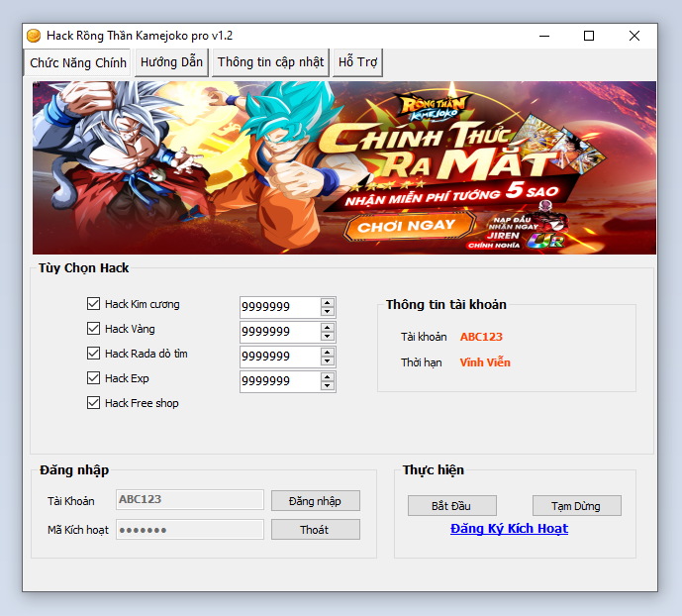Screen dimensions: 682x616
Task: Open the Thông tin cập nhật tab
Action: (270, 61)
